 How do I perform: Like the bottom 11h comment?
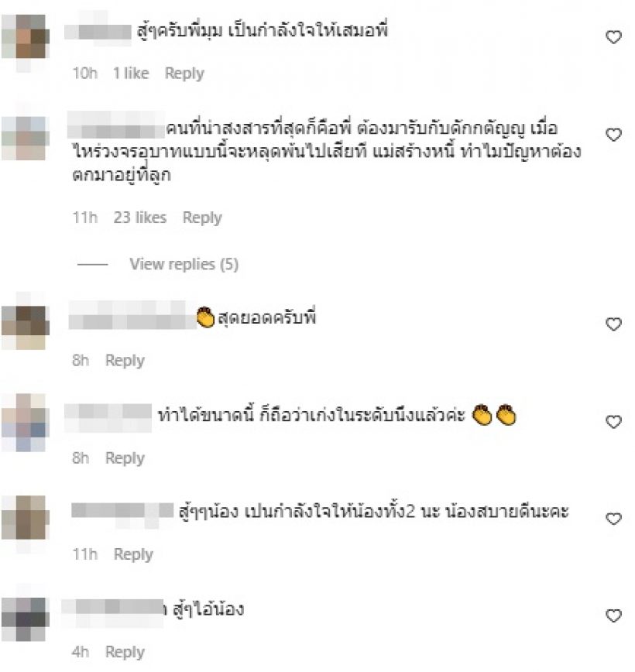[613, 519]
